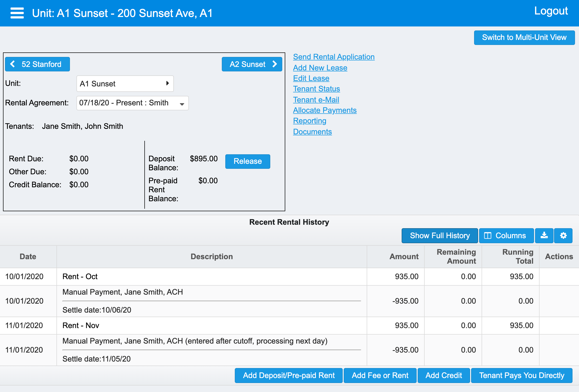Open Allocate Payments

point(325,110)
